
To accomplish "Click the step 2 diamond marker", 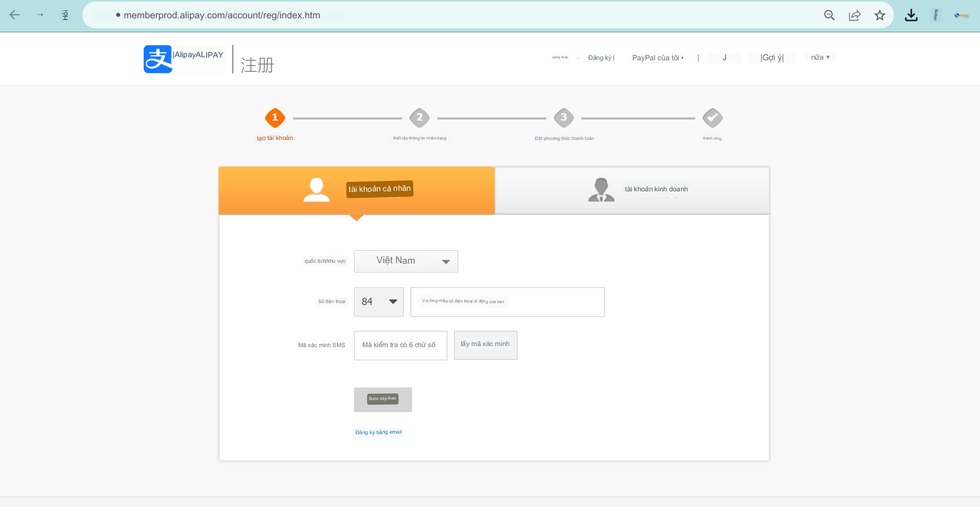I will pyautogui.click(x=419, y=118).
